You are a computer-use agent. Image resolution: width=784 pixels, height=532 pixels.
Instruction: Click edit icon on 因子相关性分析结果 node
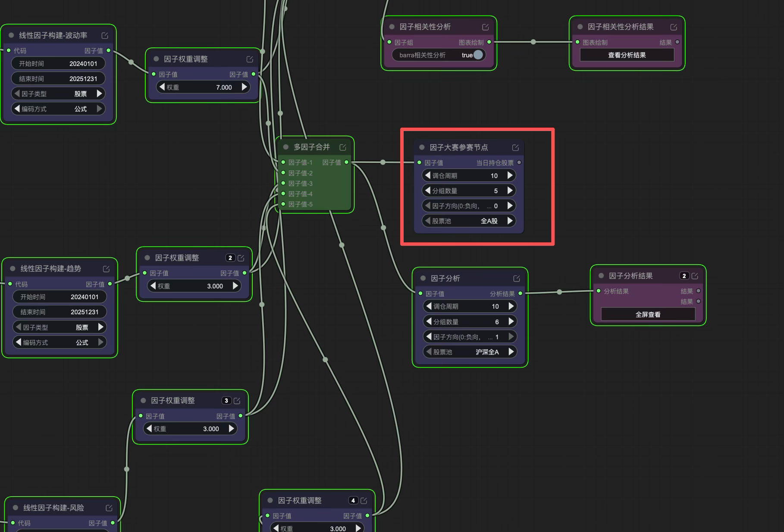pyautogui.click(x=674, y=27)
